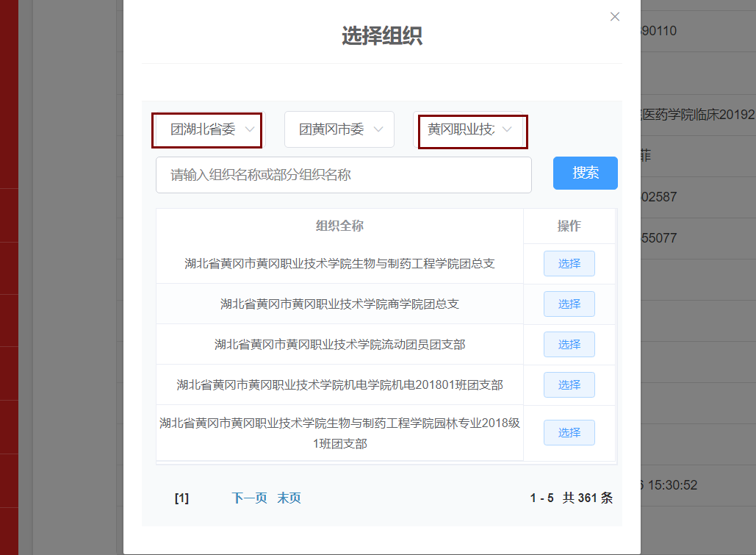Click page number [1] in pagination
756x555 pixels.
coord(180,498)
